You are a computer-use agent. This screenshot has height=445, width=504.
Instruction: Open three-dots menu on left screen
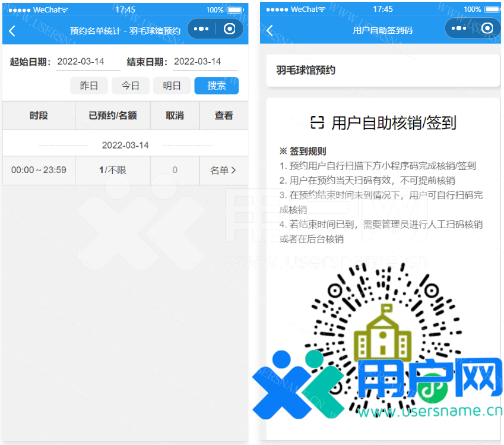[202, 29]
